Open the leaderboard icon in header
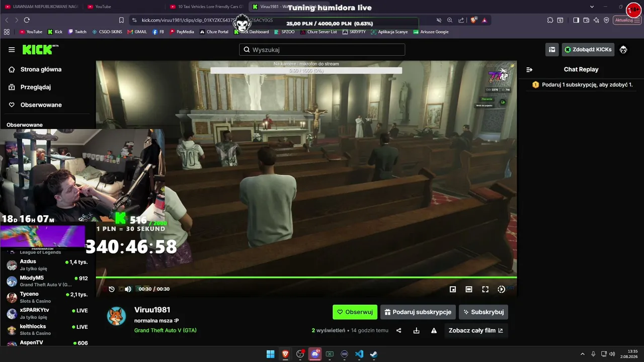The image size is (644, 362). point(552,49)
